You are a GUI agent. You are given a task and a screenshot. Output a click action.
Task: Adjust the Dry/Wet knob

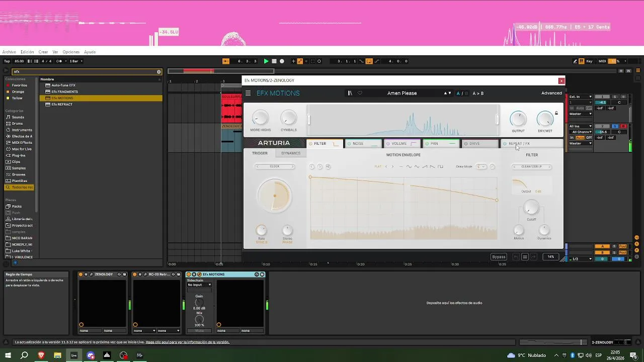click(545, 119)
